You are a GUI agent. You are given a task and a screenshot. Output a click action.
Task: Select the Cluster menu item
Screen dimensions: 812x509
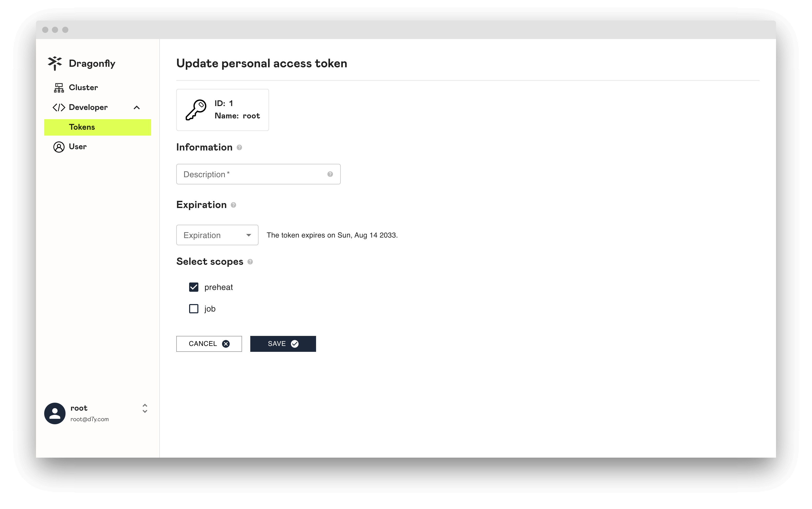tap(83, 87)
